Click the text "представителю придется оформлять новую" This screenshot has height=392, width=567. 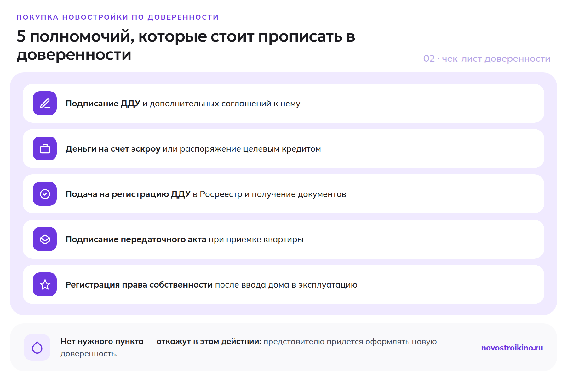(x=350, y=342)
